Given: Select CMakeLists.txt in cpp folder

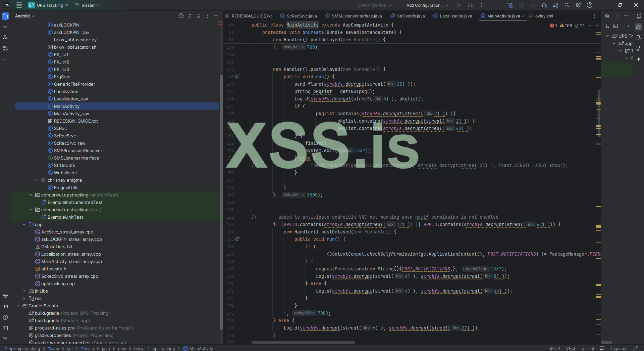Looking at the screenshot, I should tap(57, 247).
